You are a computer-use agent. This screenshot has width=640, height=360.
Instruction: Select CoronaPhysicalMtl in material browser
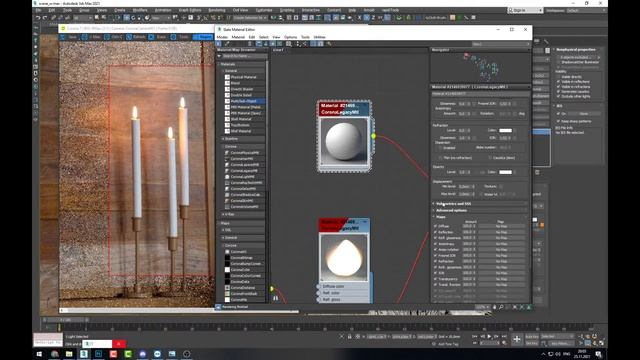(244, 153)
